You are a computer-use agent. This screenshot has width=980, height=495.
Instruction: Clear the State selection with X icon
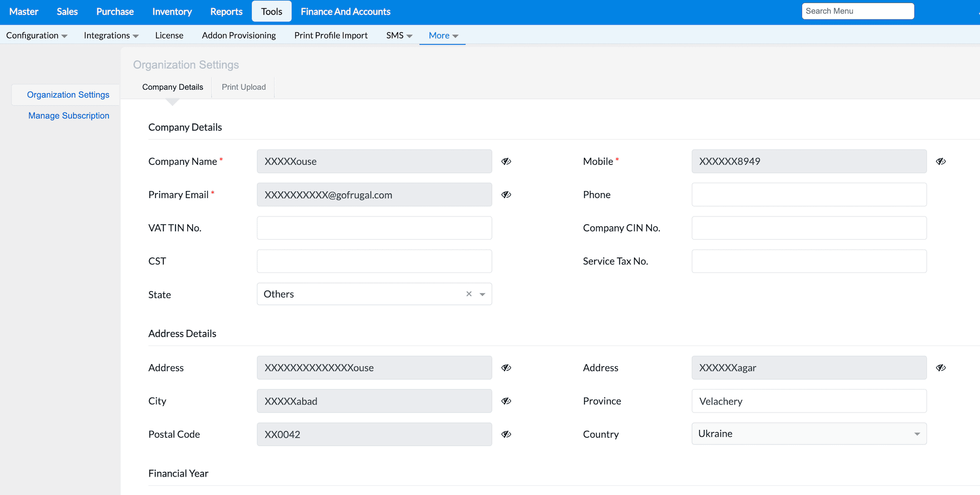point(469,294)
